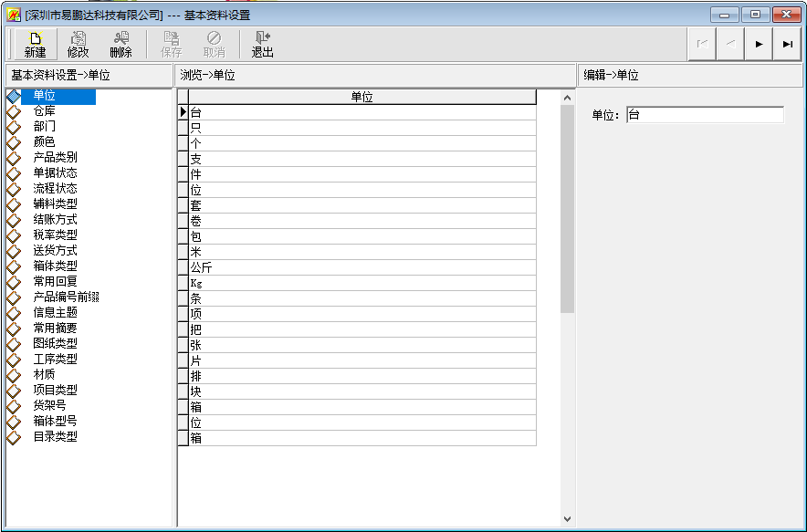Select the row 张 in the table
807x532 pixels.
tap(362, 345)
